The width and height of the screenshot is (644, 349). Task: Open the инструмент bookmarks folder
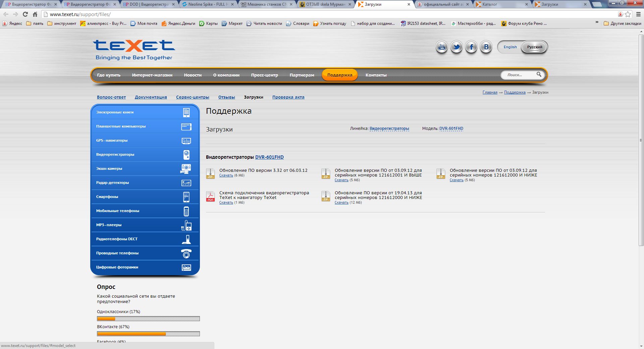(62, 23)
